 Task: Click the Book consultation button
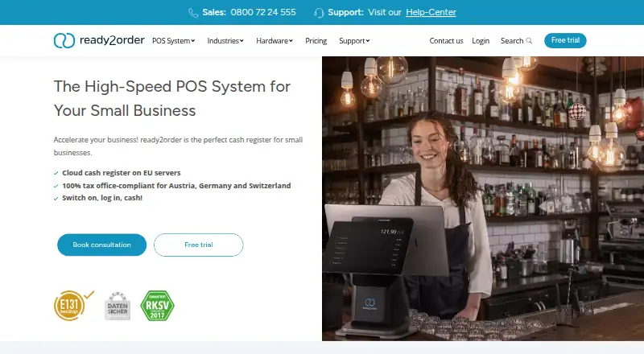click(x=102, y=245)
